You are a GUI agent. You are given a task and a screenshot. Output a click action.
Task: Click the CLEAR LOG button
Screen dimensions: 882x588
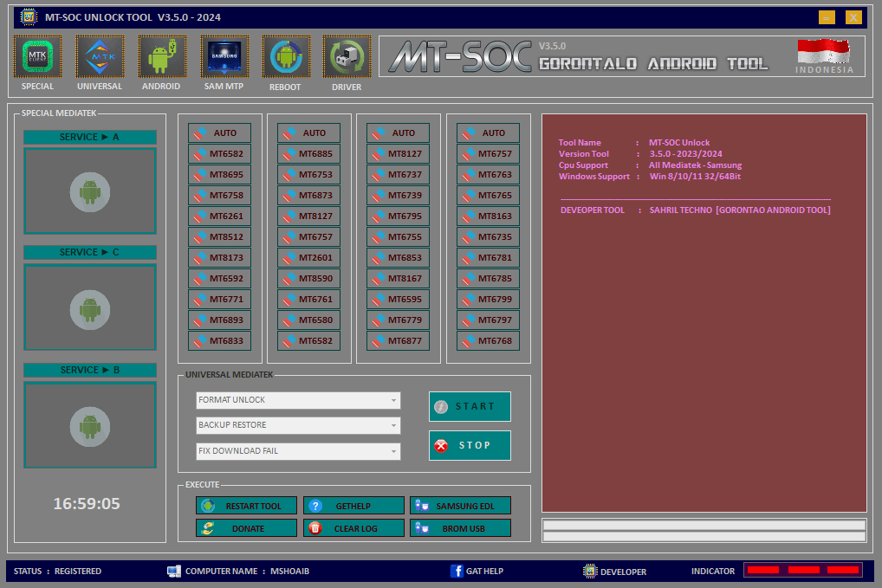(353, 527)
